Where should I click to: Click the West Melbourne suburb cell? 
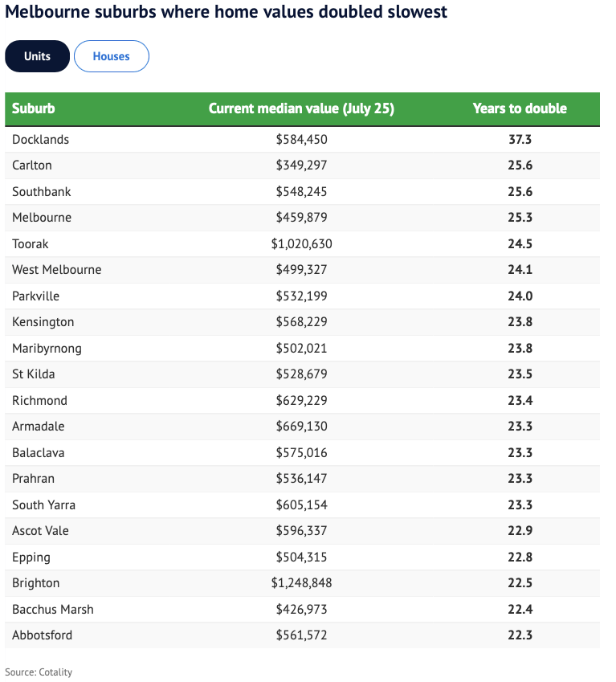(57, 270)
